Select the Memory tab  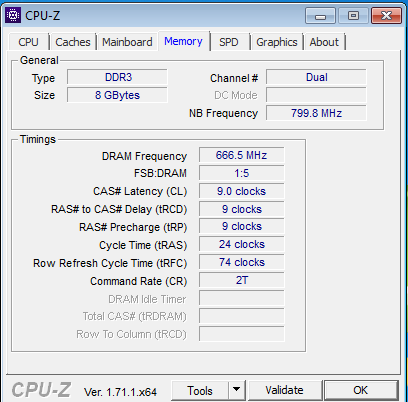click(x=183, y=41)
